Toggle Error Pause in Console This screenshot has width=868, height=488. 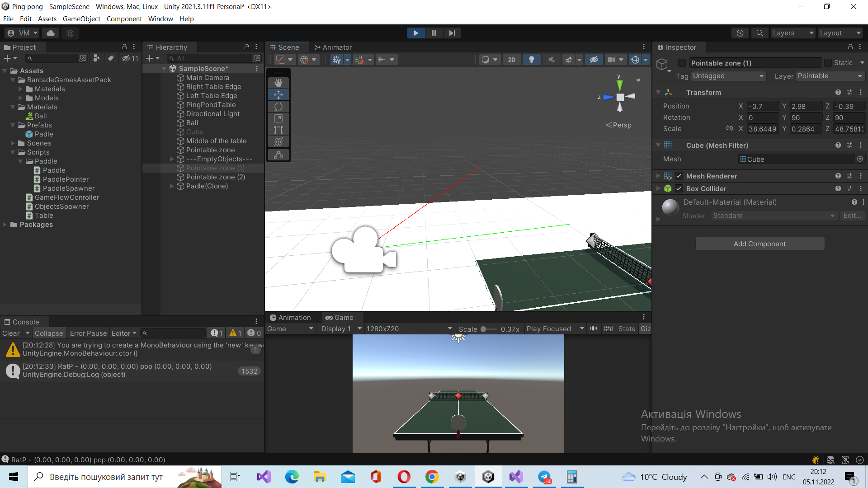(88, 333)
